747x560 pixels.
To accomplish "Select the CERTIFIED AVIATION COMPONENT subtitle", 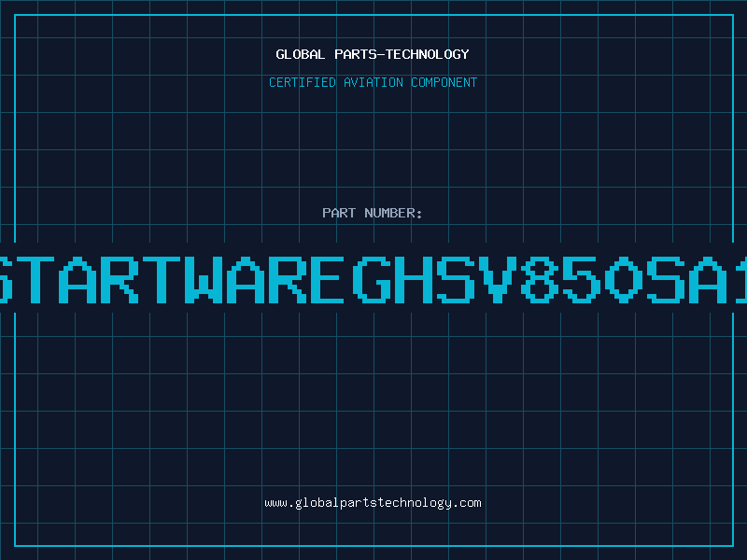I will [373, 82].
